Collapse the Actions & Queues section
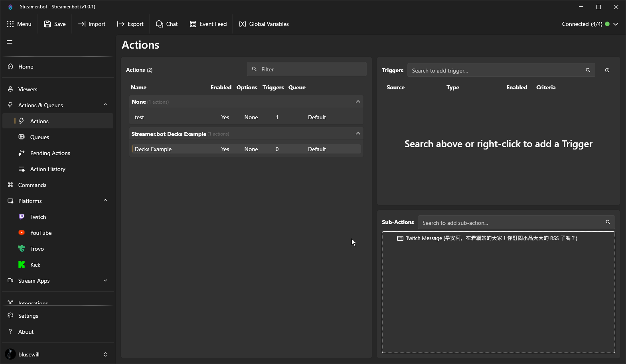 [x=105, y=105]
